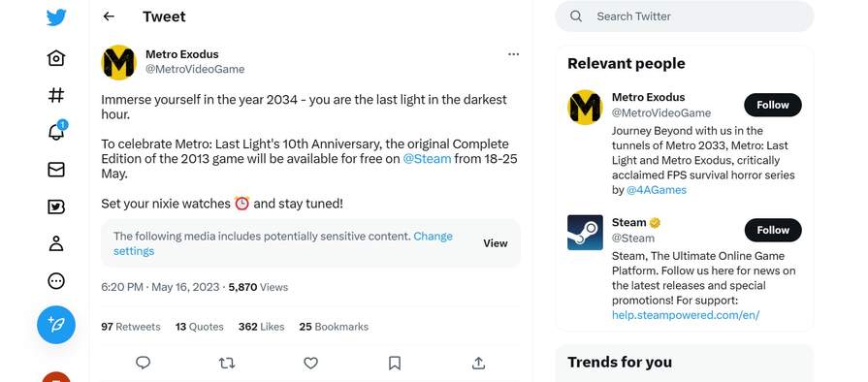Open Notifications bell icon

(56, 131)
